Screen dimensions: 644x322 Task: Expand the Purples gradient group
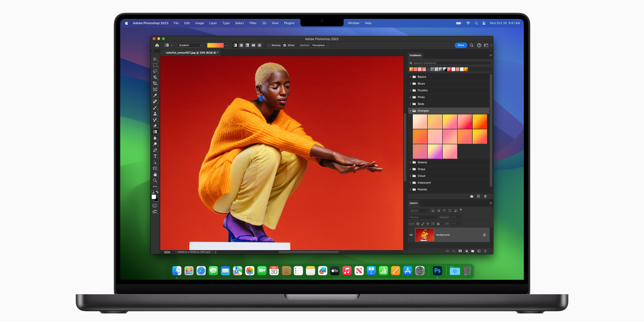coord(410,90)
